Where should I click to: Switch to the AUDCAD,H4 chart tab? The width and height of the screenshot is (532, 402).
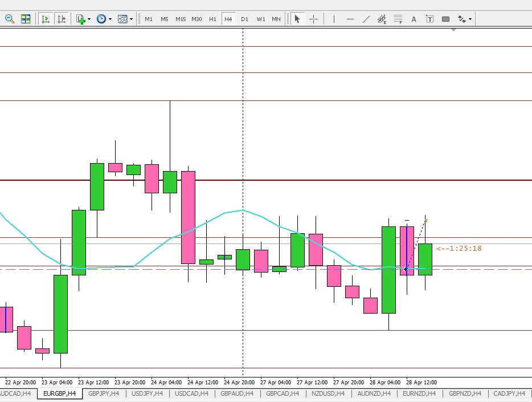[x=15, y=393]
